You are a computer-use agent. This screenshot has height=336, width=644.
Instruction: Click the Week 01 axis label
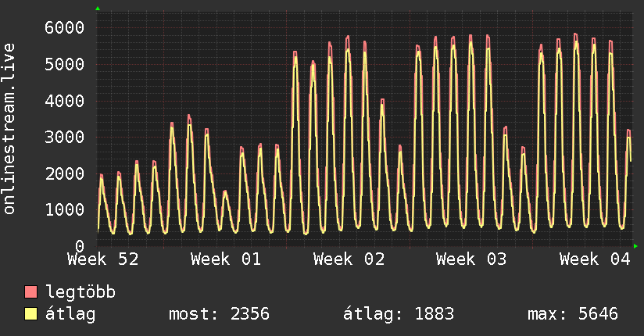[x=226, y=259]
